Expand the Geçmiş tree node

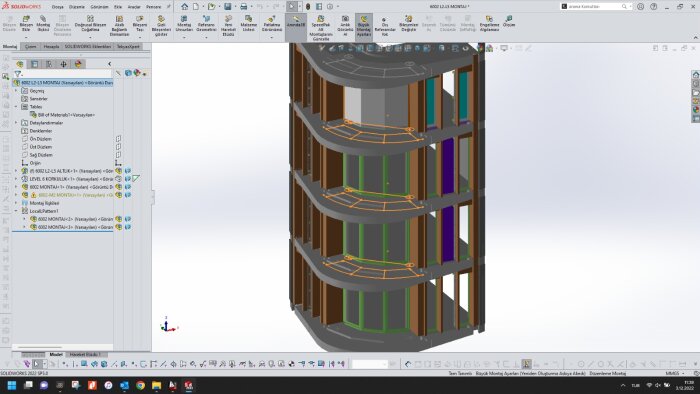[17, 91]
